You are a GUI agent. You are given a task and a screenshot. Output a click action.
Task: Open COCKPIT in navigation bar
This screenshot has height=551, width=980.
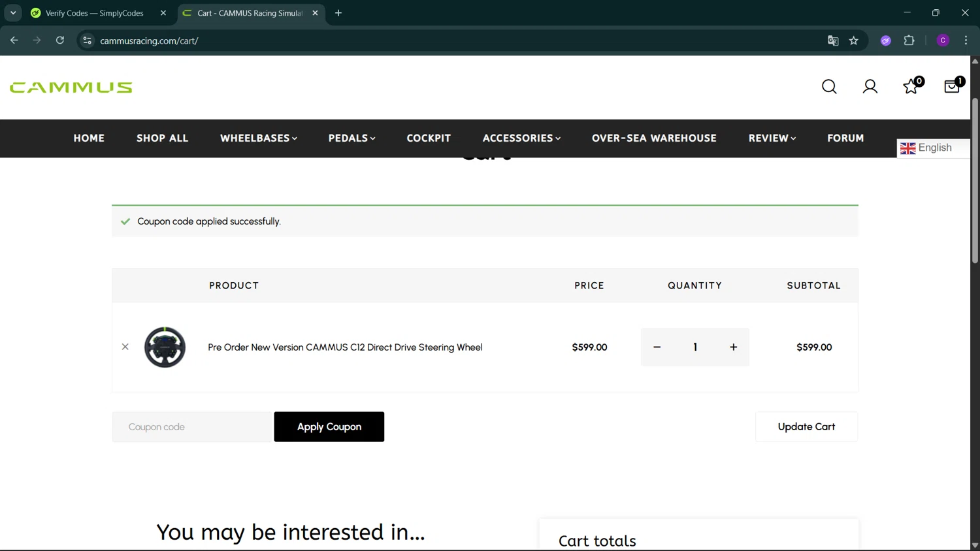[429, 138]
